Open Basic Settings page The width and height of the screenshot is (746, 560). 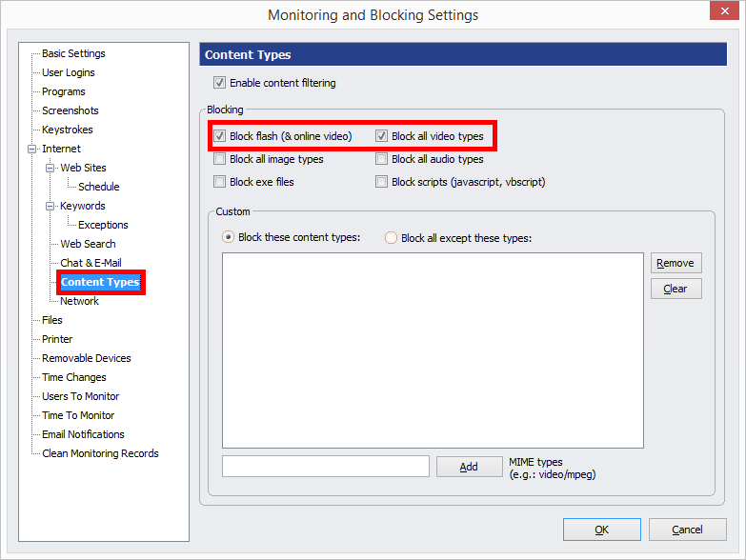click(73, 53)
